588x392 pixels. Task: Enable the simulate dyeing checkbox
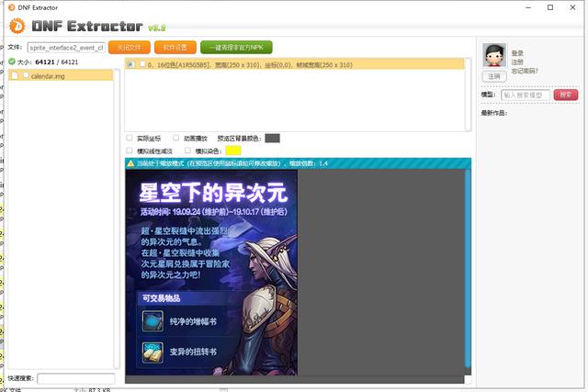point(187,151)
